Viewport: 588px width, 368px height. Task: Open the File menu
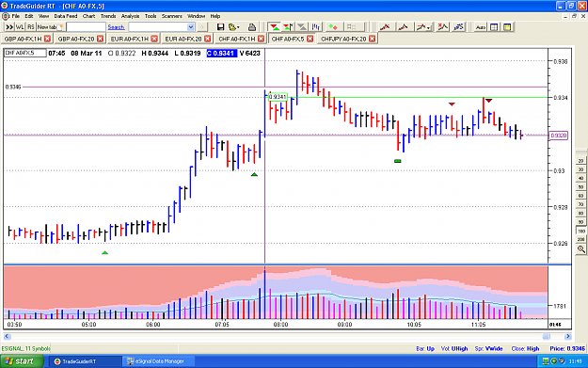point(15,16)
